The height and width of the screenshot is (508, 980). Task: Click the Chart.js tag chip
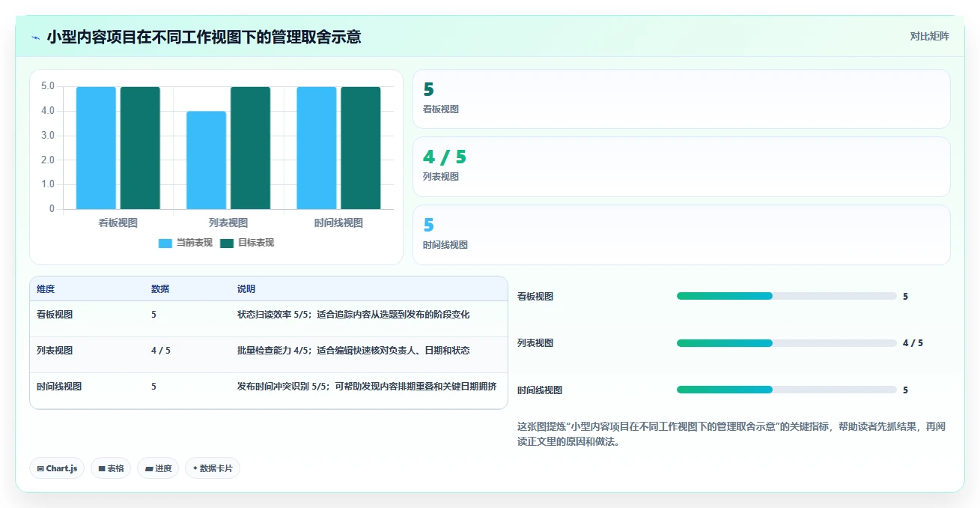pyautogui.click(x=58, y=468)
